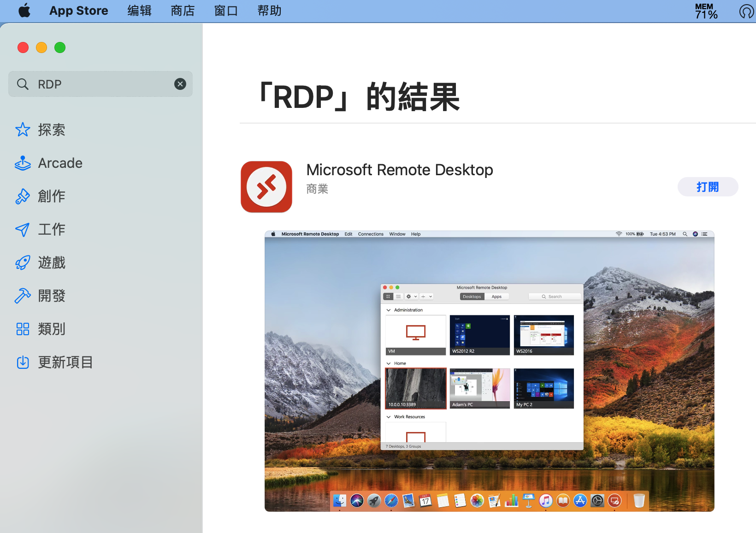
Task: Open the 類別 (Categories) grid icon
Action: 23,329
